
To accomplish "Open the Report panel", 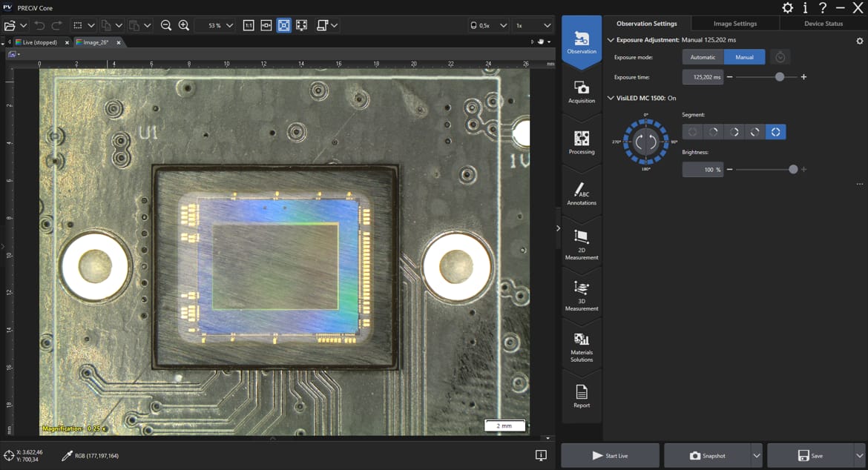I will coord(582,397).
